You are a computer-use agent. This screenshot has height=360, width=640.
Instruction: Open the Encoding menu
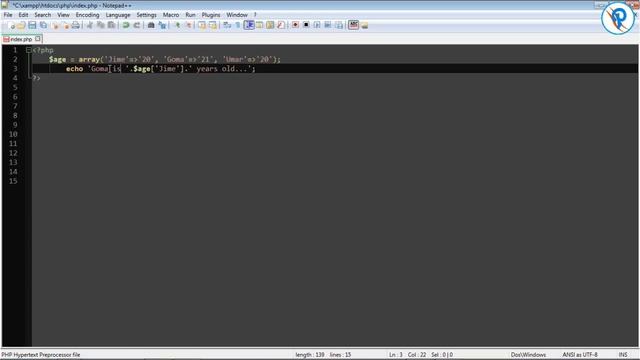pos(87,15)
